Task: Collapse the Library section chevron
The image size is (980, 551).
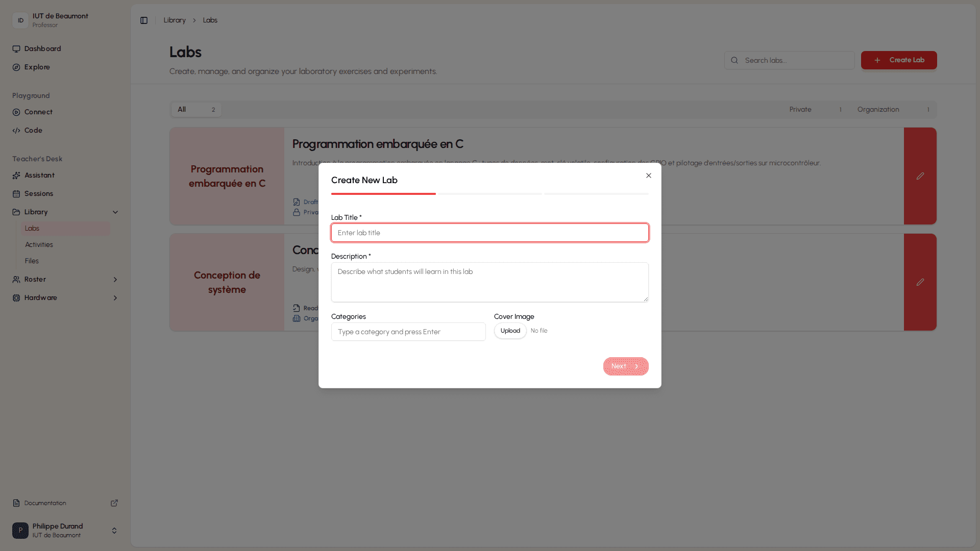Action: click(115, 212)
